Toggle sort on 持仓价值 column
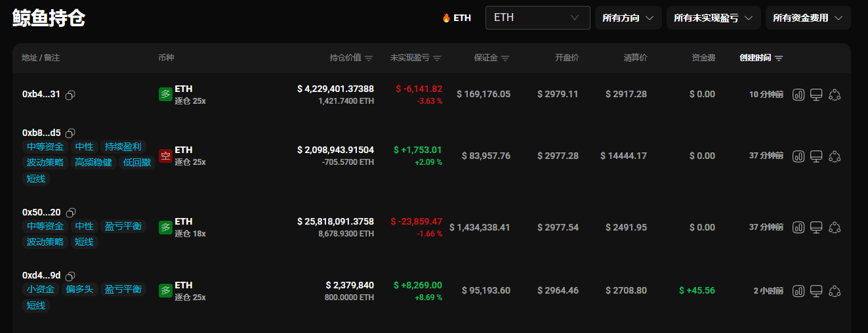 [x=369, y=58]
